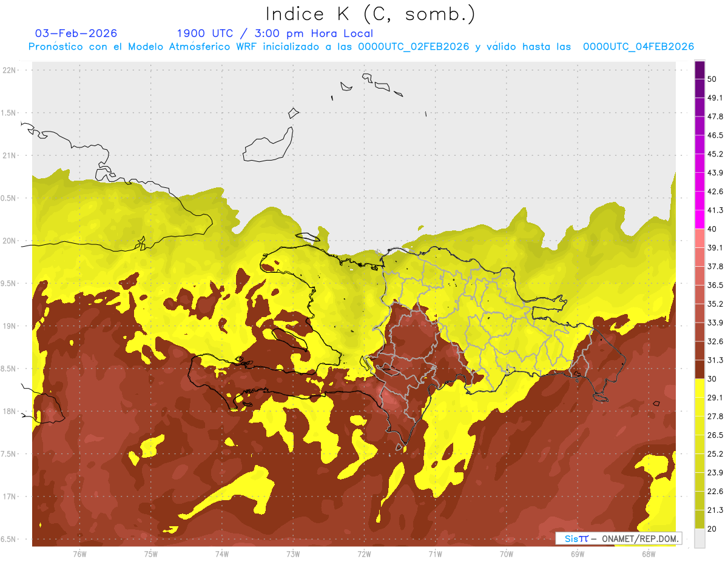The height and width of the screenshot is (562, 728).
Task: Pick the bright yellow swatch between 29.1 and 30
Action: click(699, 388)
